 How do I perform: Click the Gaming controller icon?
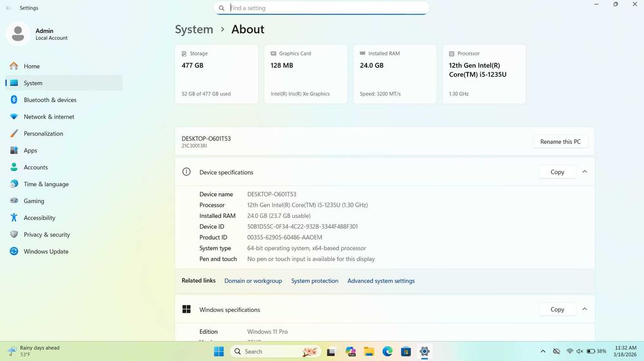[14, 200]
